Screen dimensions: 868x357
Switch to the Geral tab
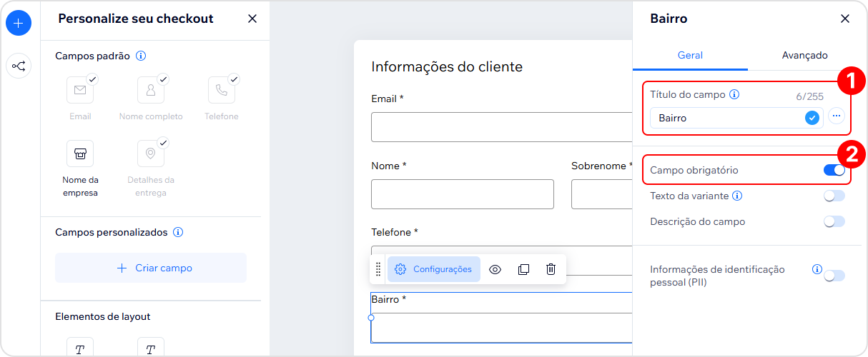[x=690, y=55]
